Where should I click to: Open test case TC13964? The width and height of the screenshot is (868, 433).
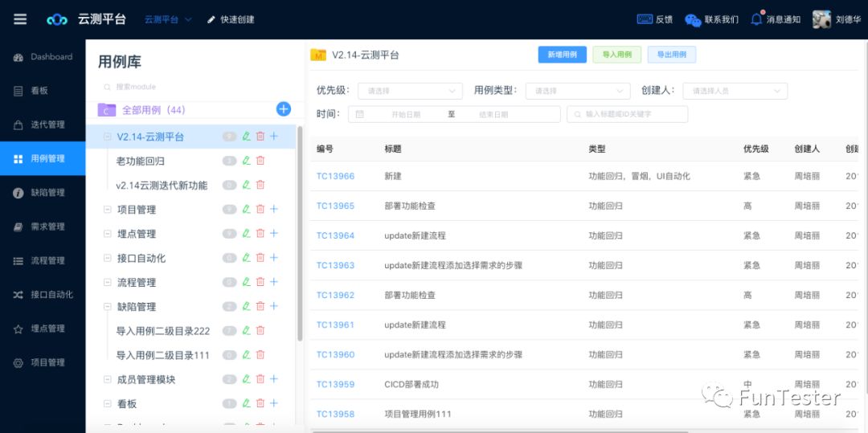tap(335, 235)
